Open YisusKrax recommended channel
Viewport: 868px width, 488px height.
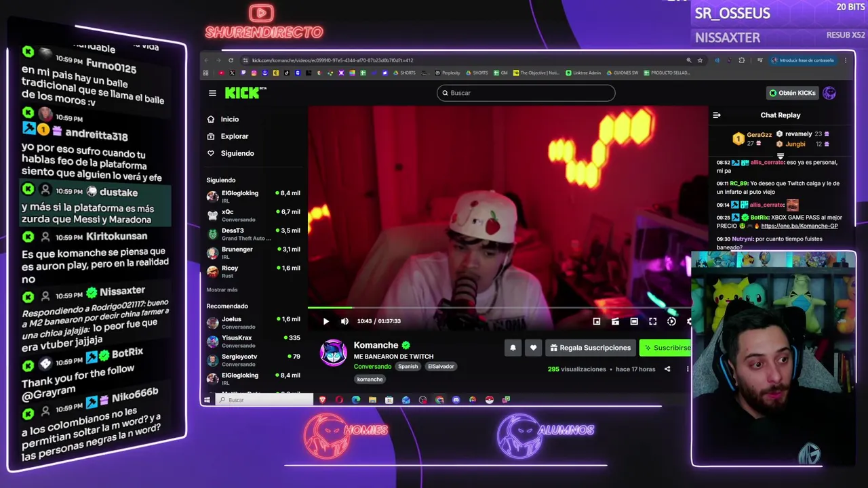pos(253,341)
